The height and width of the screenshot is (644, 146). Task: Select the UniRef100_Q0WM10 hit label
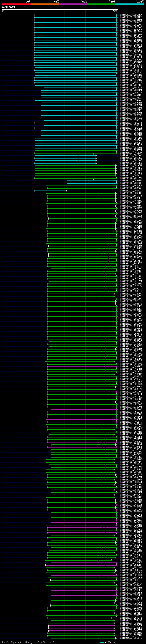click(x=131, y=191)
